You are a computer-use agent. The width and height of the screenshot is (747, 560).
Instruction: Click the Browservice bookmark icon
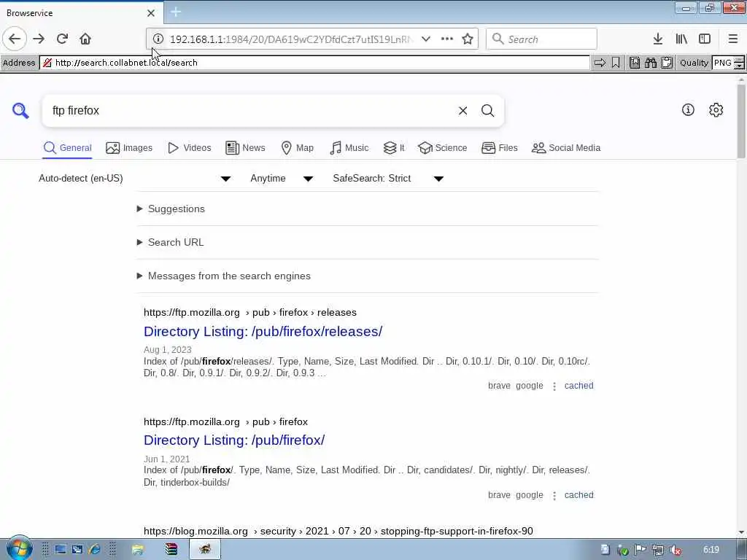616,63
